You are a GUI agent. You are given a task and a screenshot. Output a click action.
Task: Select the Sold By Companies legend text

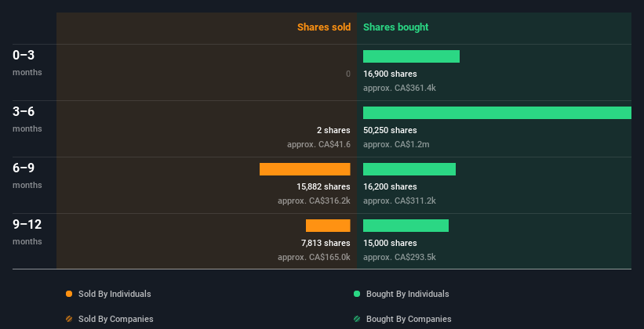click(116, 319)
